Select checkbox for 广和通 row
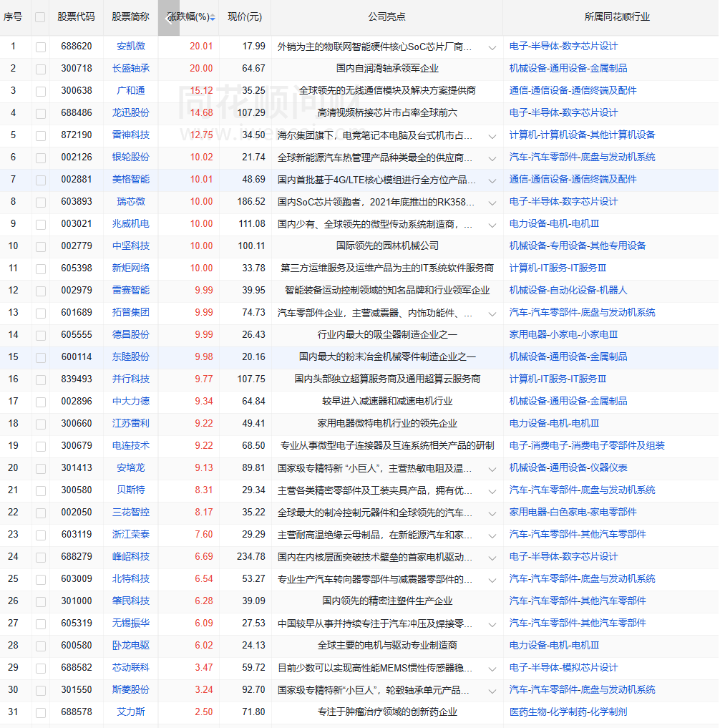 point(41,92)
